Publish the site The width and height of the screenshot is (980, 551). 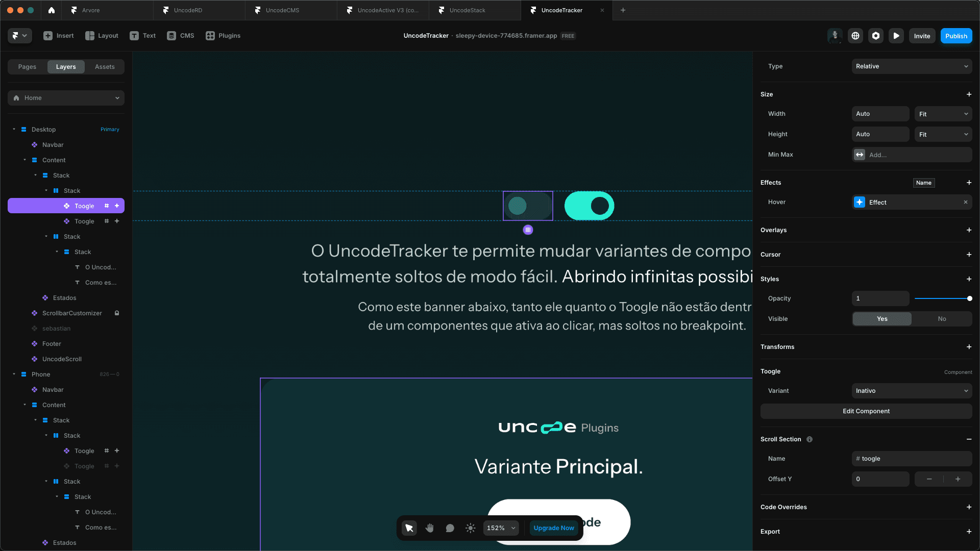coord(956,36)
